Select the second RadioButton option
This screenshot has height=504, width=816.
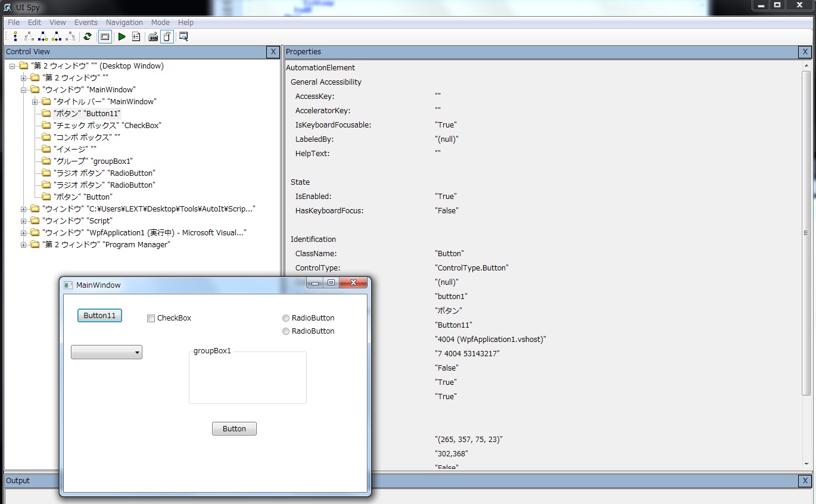tap(286, 331)
